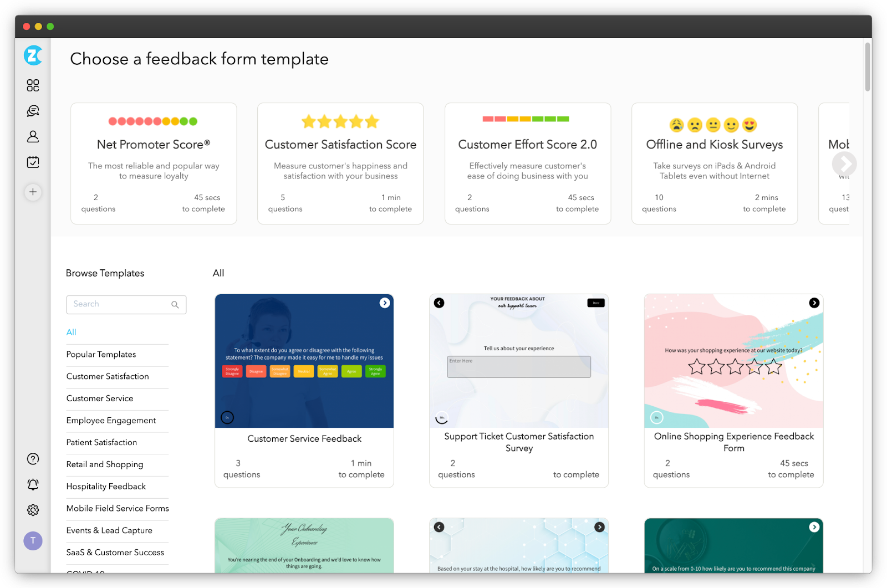Screen dimensions: 887x588
Task: Advance the template carousel with the right chevron
Action: click(844, 163)
